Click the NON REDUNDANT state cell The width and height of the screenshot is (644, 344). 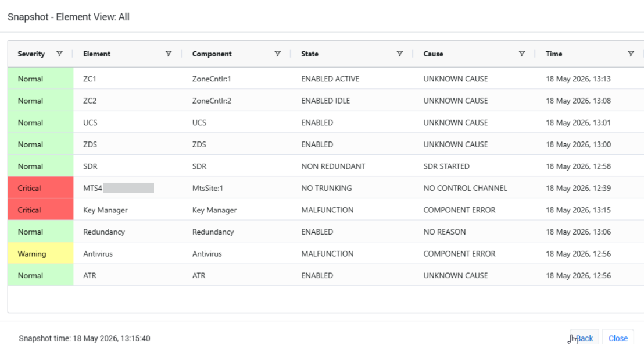point(352,166)
